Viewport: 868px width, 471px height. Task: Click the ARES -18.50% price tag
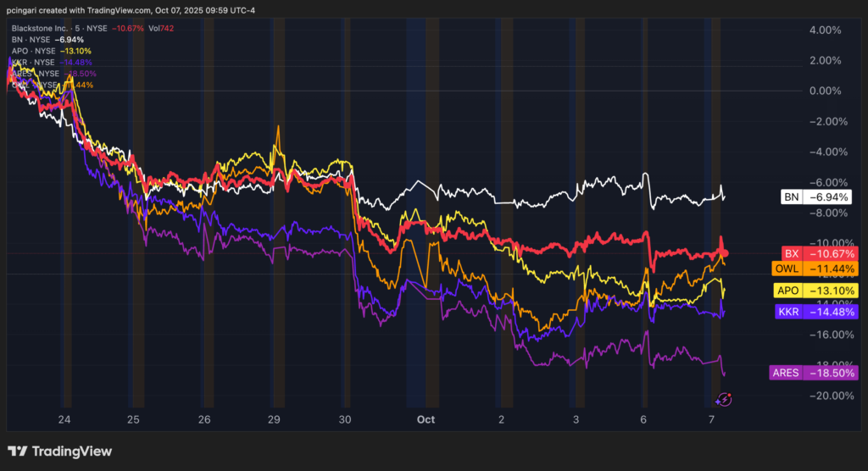coord(814,373)
